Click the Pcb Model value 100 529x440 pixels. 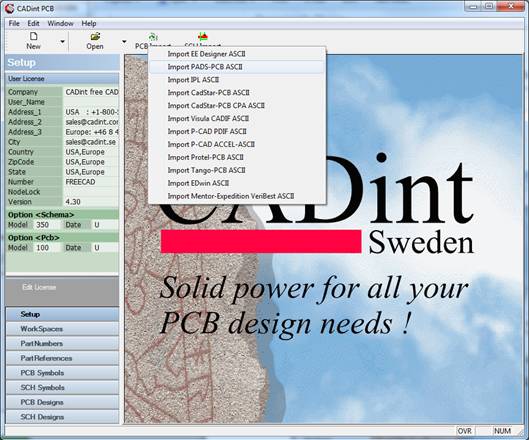tap(47, 248)
